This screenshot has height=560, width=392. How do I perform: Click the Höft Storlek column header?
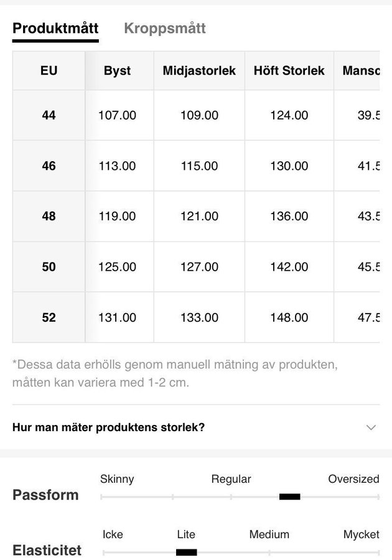click(289, 70)
